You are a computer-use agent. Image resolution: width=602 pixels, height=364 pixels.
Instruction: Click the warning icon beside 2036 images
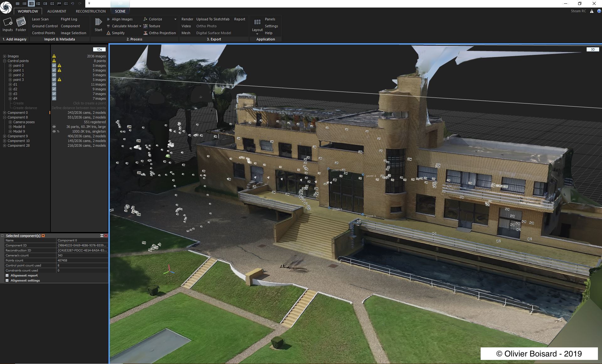54,56
